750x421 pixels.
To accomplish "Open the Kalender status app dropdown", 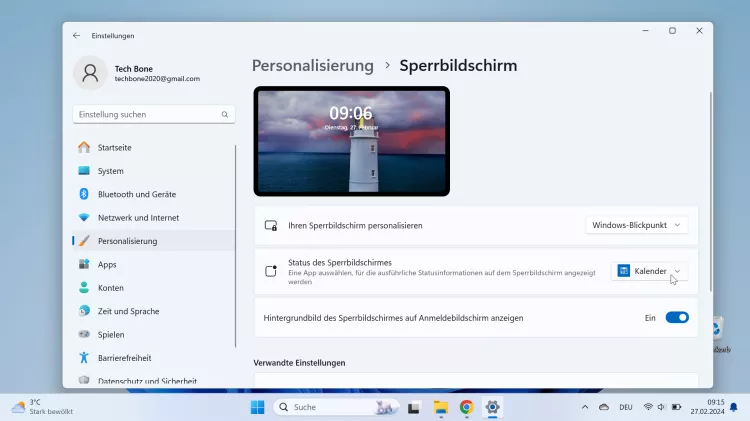I will (649, 271).
